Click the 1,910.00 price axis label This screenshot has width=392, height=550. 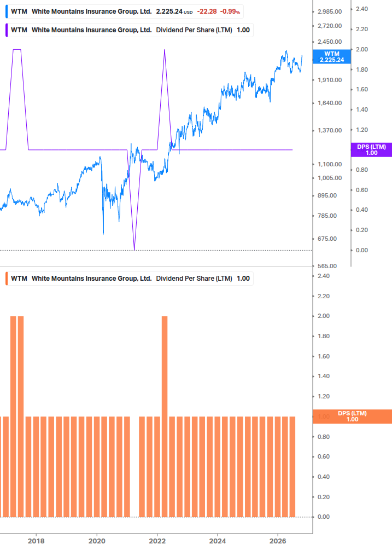click(x=330, y=80)
